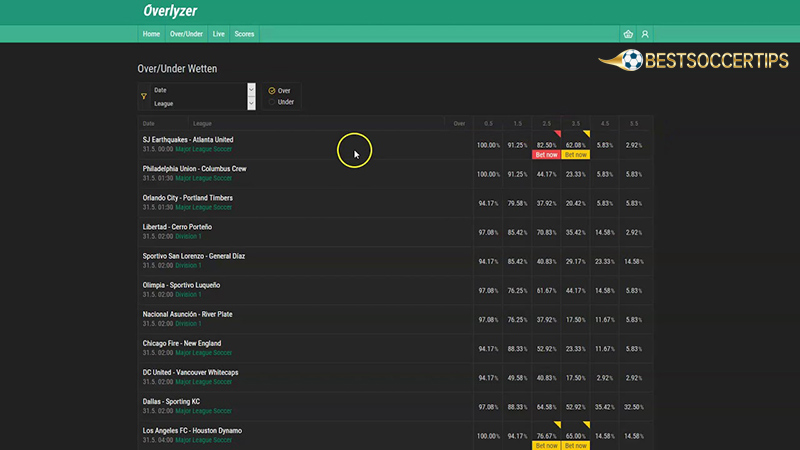Click 62.08% in SJ Earthquakes row

point(576,145)
